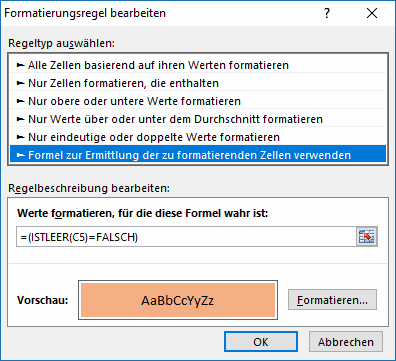Screen dimensions: 396x361
Task: Click the 'Regelbeschreibung bearbeiten' section label
Action: tap(89, 188)
